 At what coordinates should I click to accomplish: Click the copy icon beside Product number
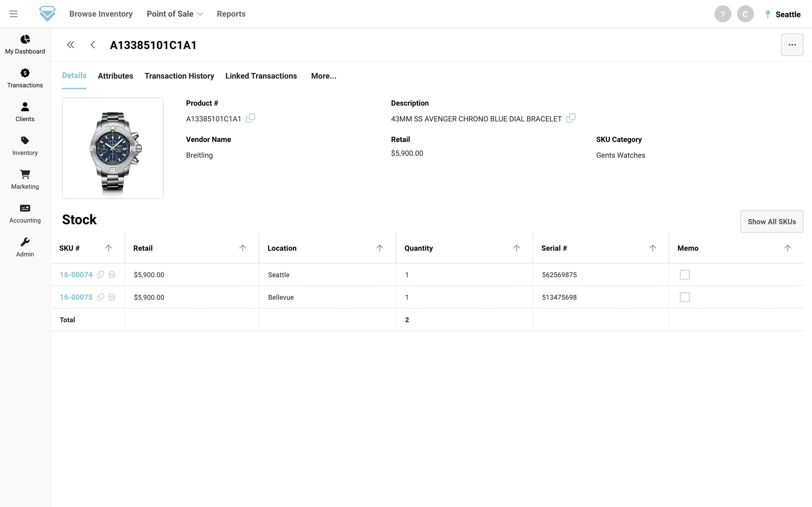pos(250,118)
